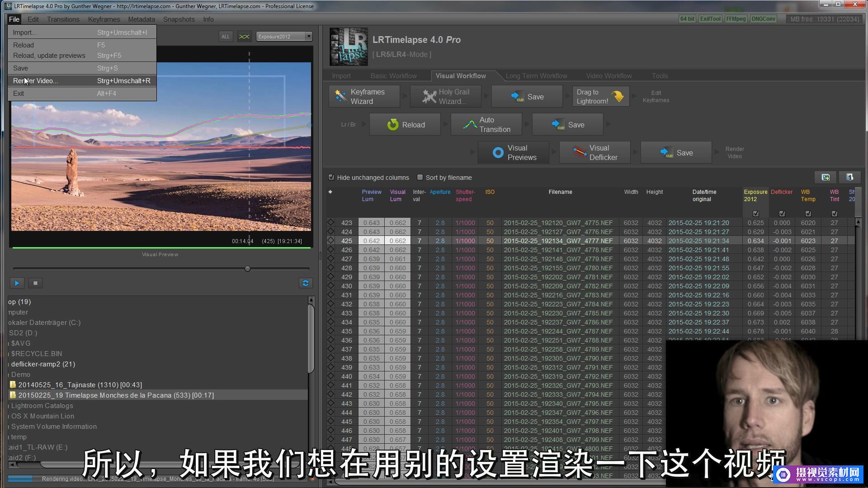
Task: Click Save in the Keyframes Wizard row
Action: 527,97
